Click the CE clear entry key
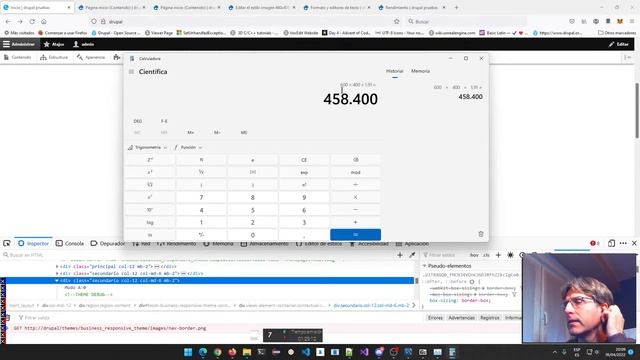Image resolution: width=640 pixels, height=360 pixels. (304, 160)
